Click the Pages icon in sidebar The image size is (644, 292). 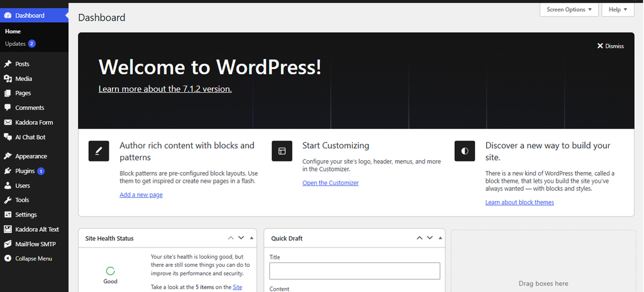pos(8,93)
